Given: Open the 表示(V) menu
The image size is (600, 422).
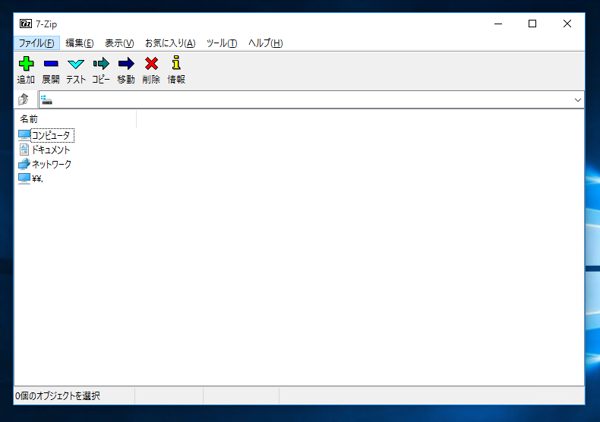Looking at the screenshot, I should pos(119,43).
